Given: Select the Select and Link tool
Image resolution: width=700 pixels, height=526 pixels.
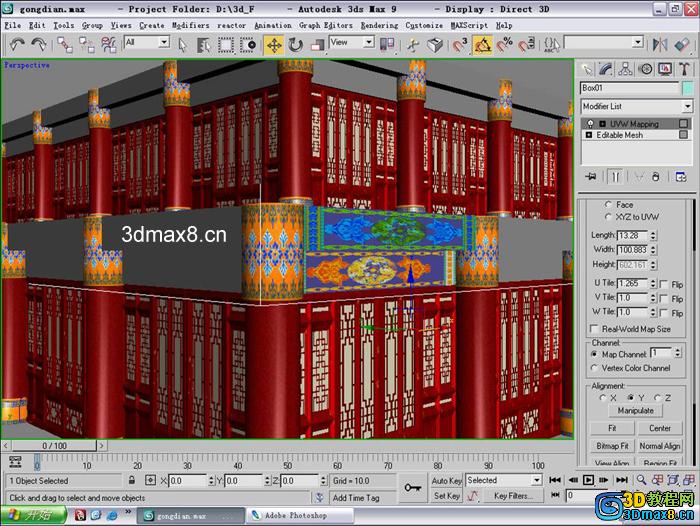Looking at the screenshot, I should [65, 45].
